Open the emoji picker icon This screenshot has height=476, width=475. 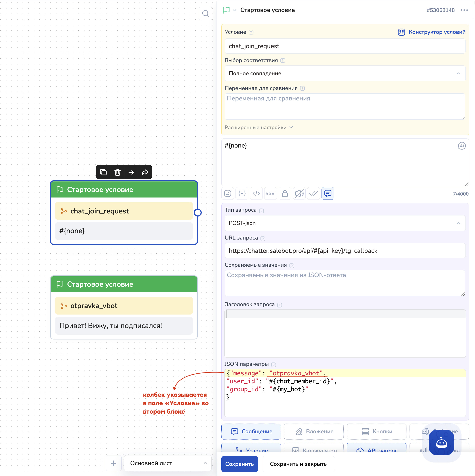point(227,193)
